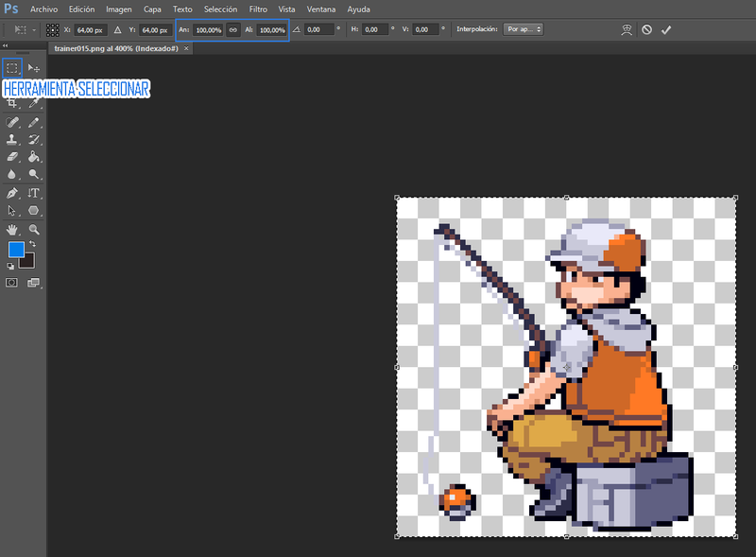Viewport: 756px width, 557px height.
Task: Choose the Clone Stamp tool
Action: coord(12,139)
